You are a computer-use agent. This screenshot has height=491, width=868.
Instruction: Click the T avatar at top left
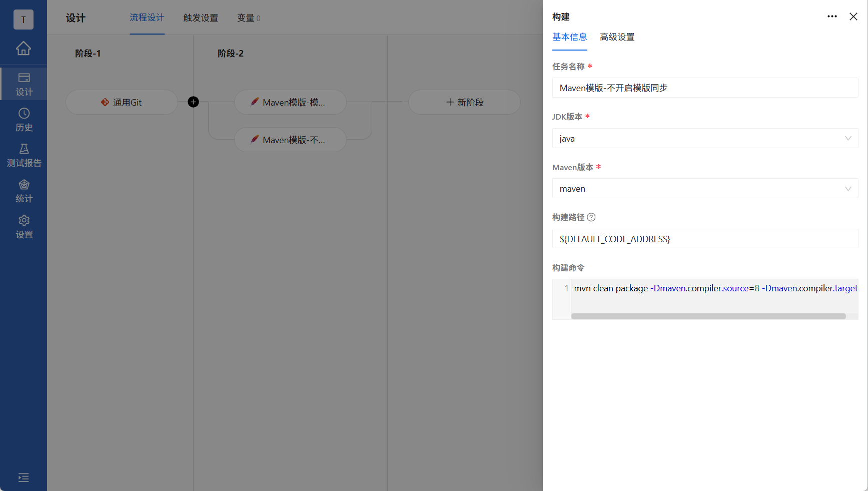pos(23,20)
